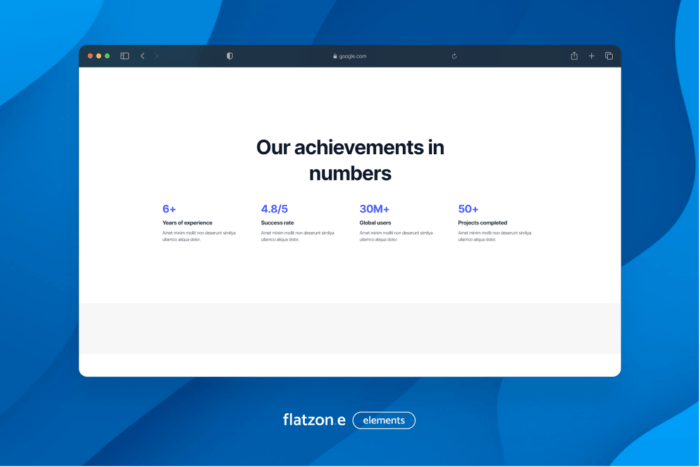Go forward with the forward arrow
Screen dimensions: 700x467
156,56
